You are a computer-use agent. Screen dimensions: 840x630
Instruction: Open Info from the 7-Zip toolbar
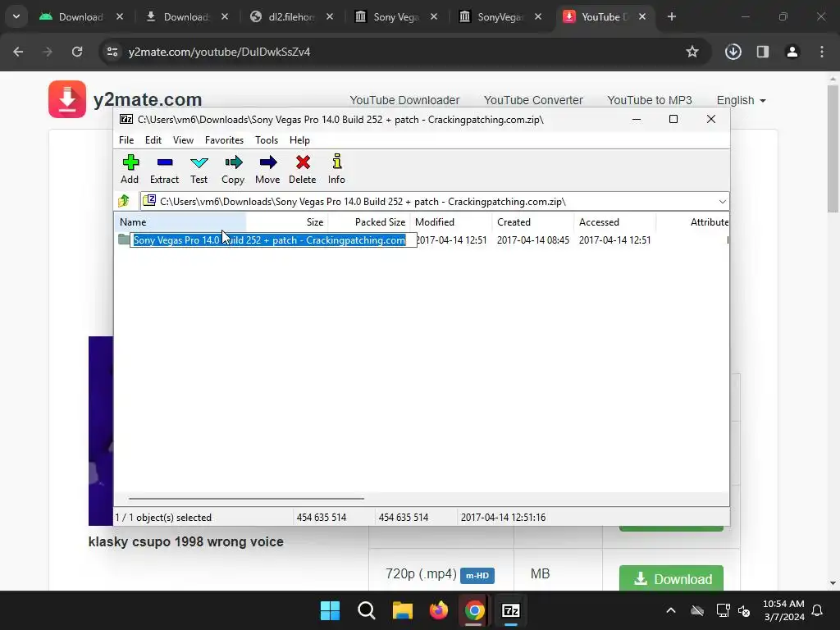pos(336,169)
